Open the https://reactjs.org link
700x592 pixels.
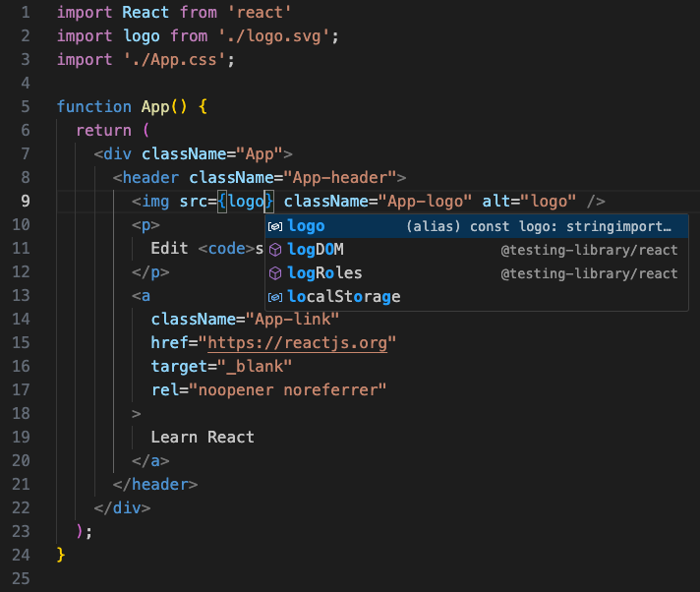(x=297, y=342)
